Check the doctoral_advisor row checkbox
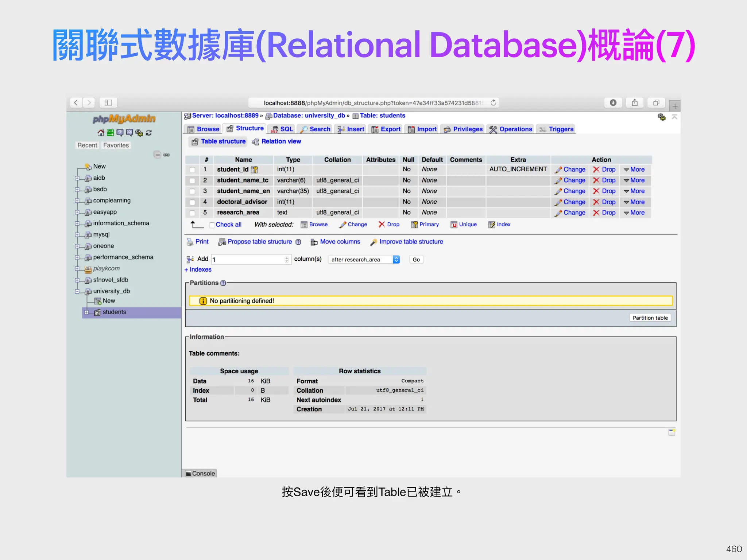Screen dimensions: 747x560 tap(192, 202)
